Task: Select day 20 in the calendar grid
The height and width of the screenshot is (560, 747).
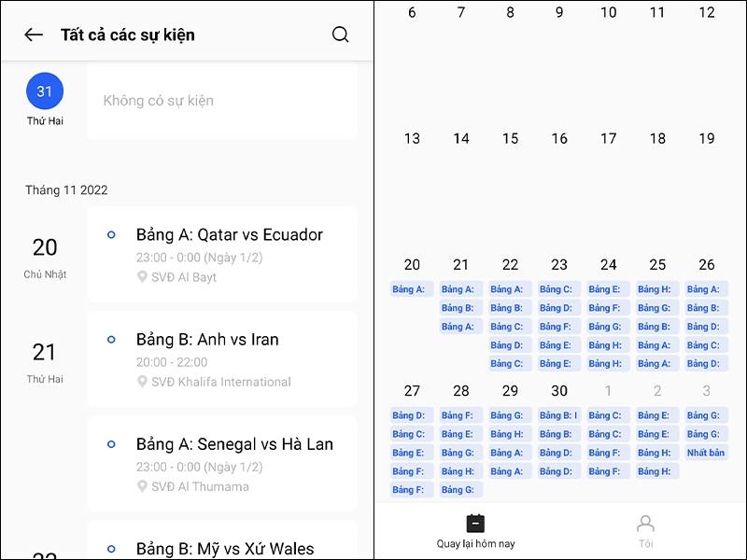Action: [412, 265]
